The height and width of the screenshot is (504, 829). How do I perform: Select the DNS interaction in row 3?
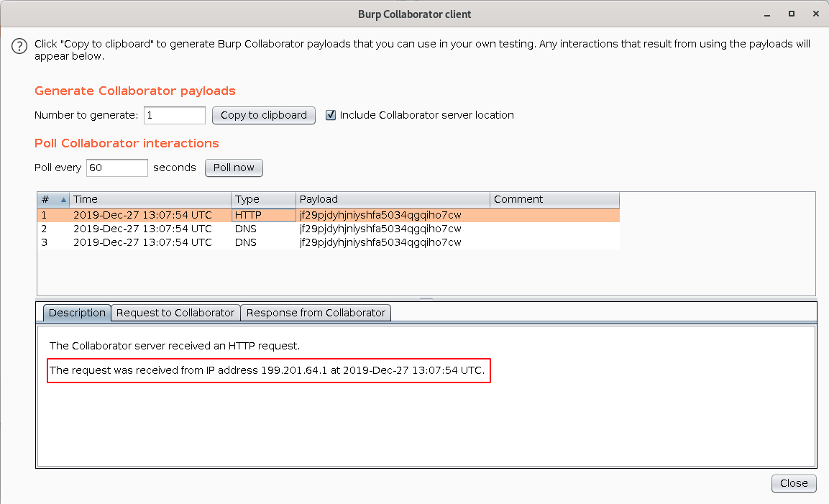(329, 243)
